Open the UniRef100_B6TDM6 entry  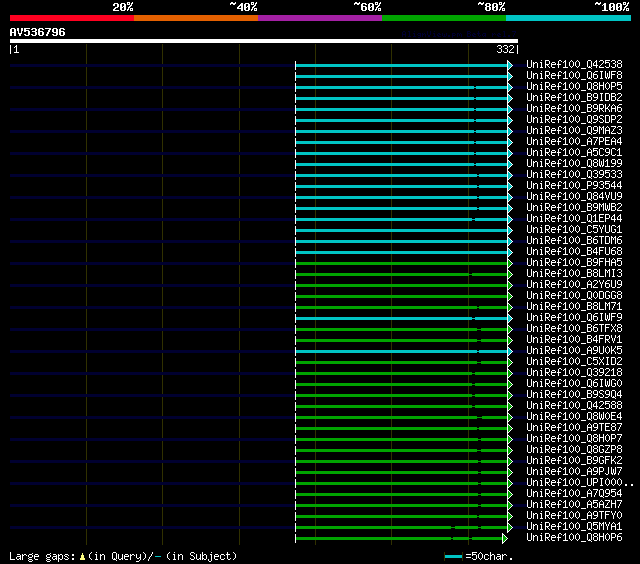coord(574,240)
